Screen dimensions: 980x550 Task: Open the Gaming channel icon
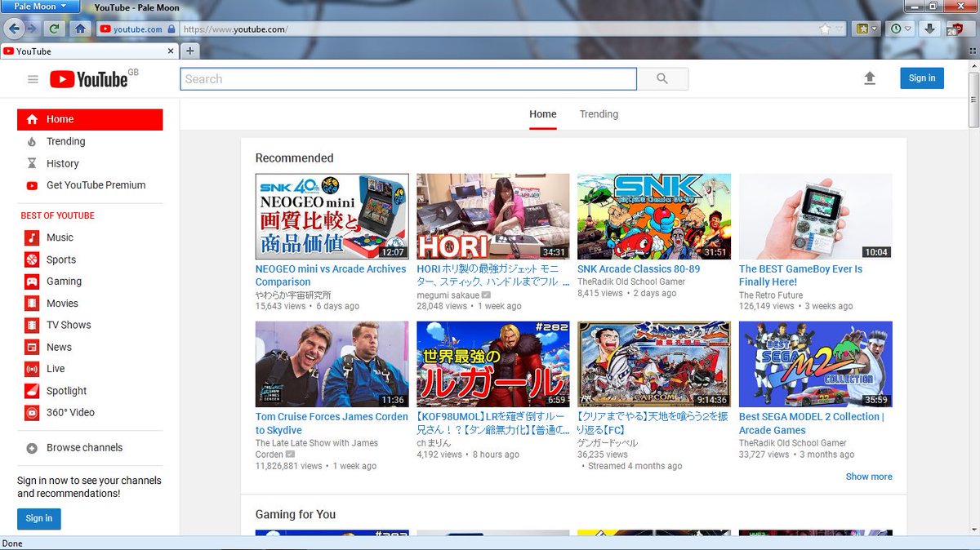click(x=32, y=282)
